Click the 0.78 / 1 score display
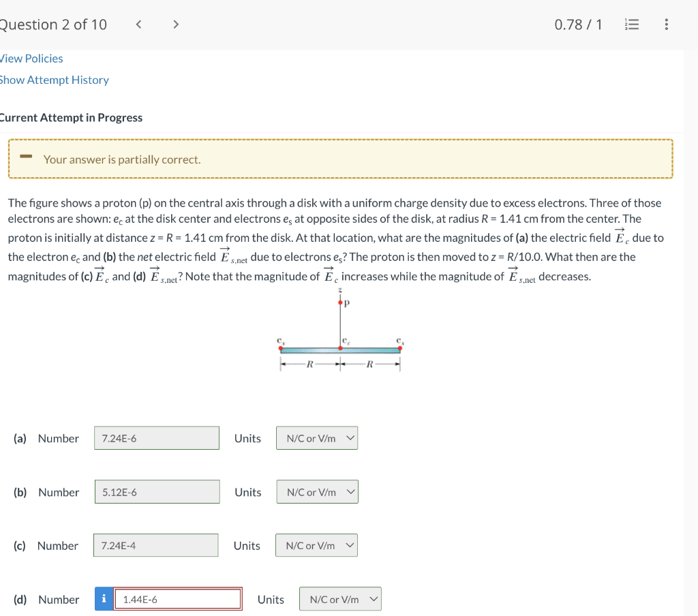This screenshot has height=616, width=698. point(579,24)
